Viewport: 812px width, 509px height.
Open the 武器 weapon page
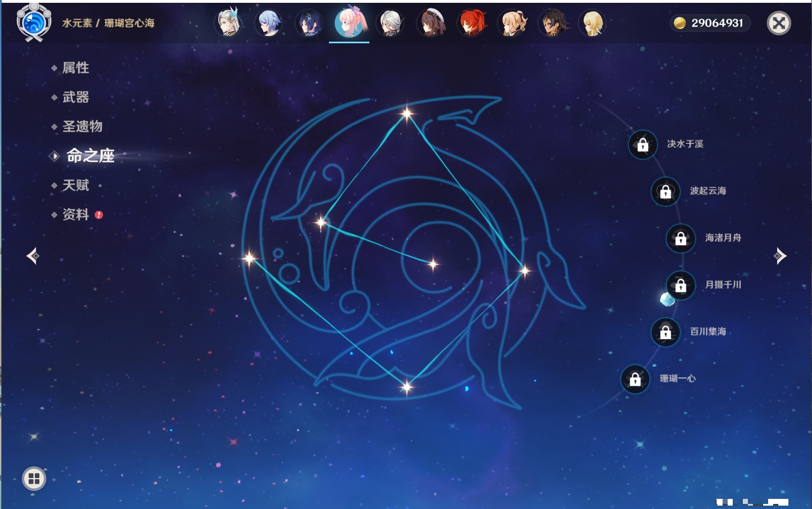[x=75, y=97]
